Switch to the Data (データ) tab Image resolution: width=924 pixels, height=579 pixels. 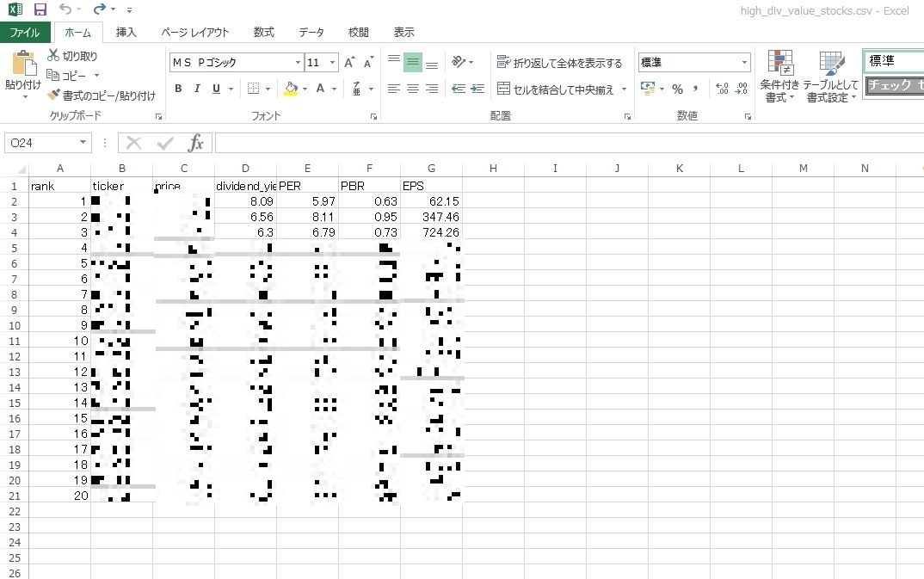click(311, 32)
